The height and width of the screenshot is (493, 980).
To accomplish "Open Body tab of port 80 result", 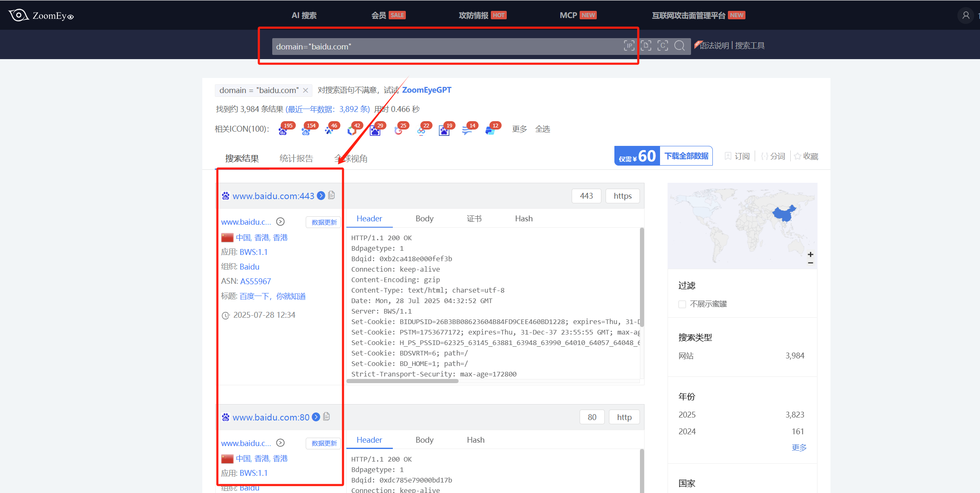I will [424, 440].
